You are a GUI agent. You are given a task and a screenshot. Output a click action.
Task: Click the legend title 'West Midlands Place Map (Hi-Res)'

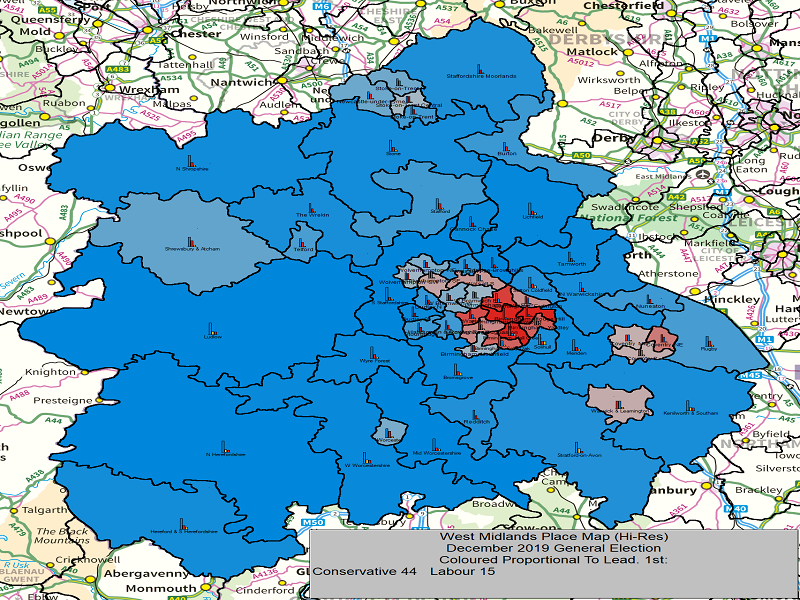[554, 537]
